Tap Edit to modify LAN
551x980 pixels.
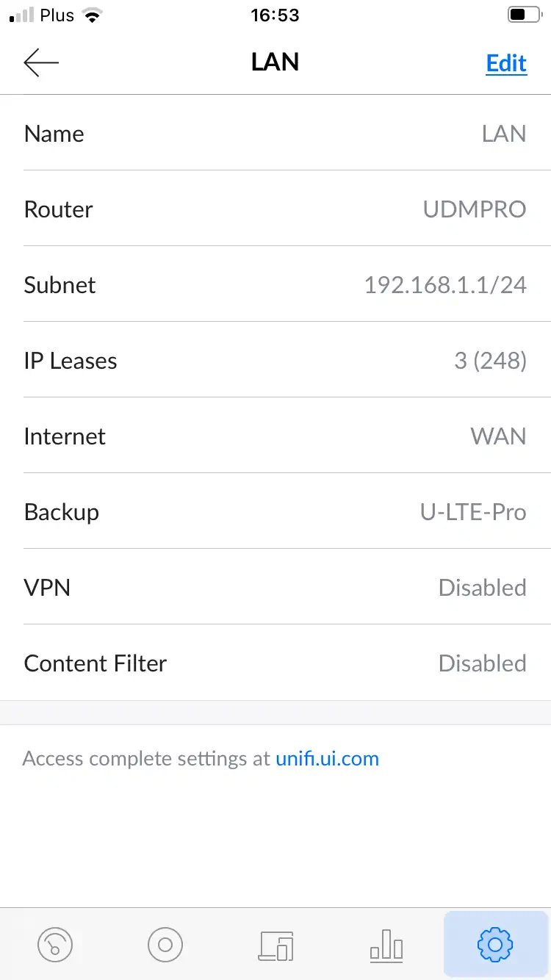point(506,63)
